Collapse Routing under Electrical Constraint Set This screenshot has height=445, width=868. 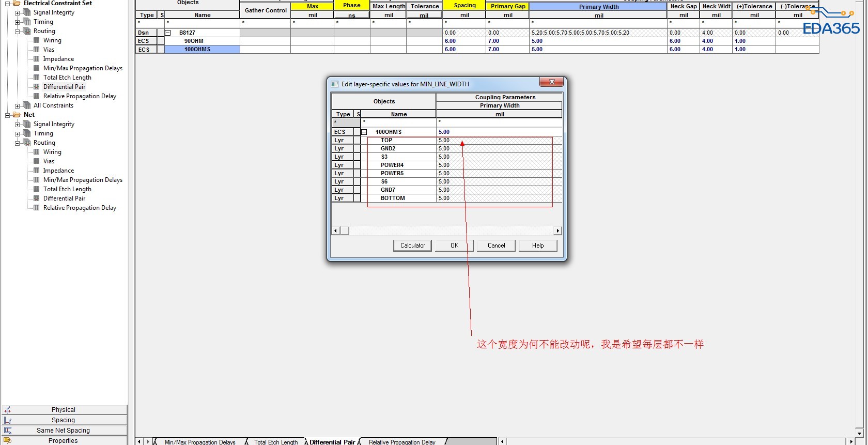pyautogui.click(x=17, y=31)
